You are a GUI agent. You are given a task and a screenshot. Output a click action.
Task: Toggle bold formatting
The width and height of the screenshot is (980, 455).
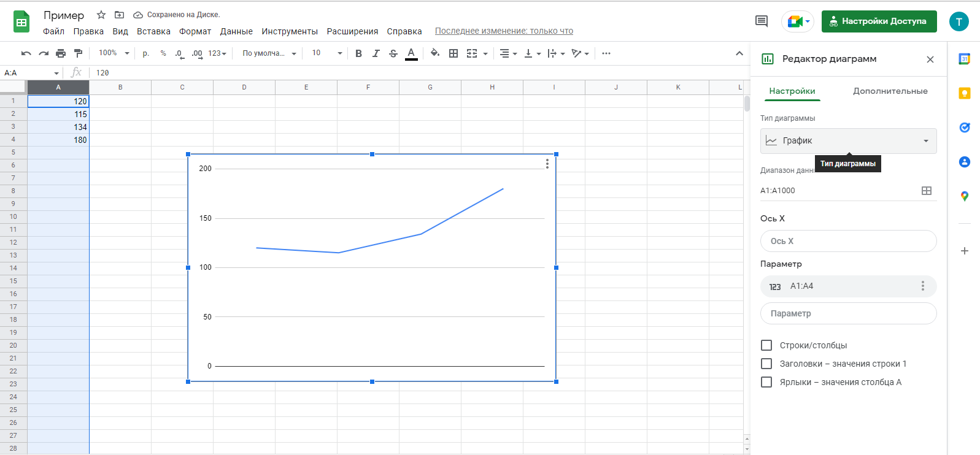point(358,53)
